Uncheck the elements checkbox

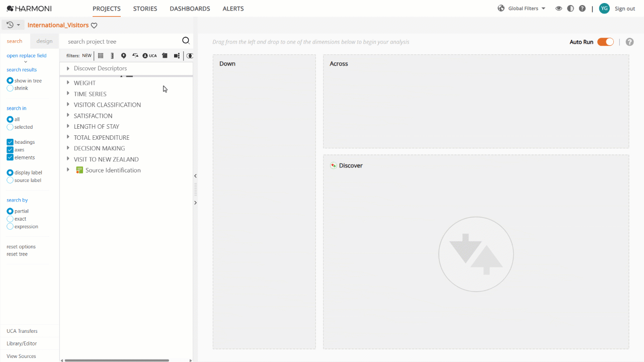point(10,157)
